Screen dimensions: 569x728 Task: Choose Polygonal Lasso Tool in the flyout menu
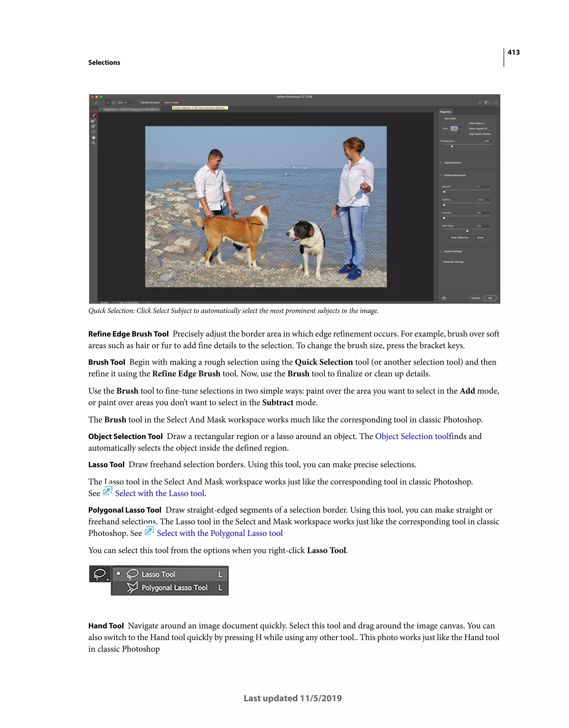point(170,588)
